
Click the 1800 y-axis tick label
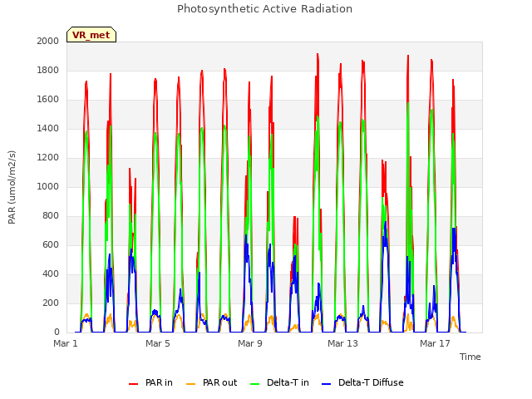point(48,70)
